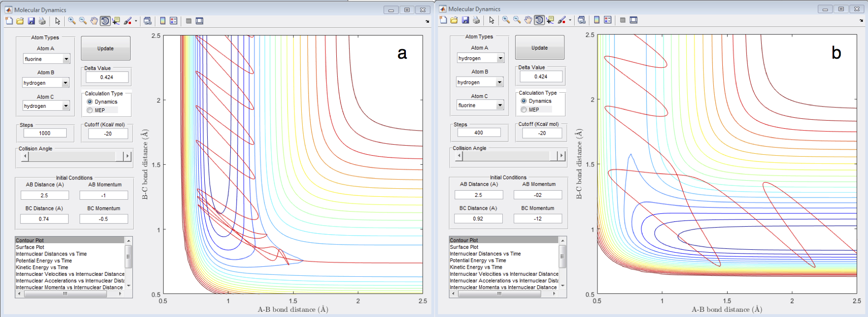Expand Atom B dropdown in left window
This screenshot has width=868, height=317.
65,83
